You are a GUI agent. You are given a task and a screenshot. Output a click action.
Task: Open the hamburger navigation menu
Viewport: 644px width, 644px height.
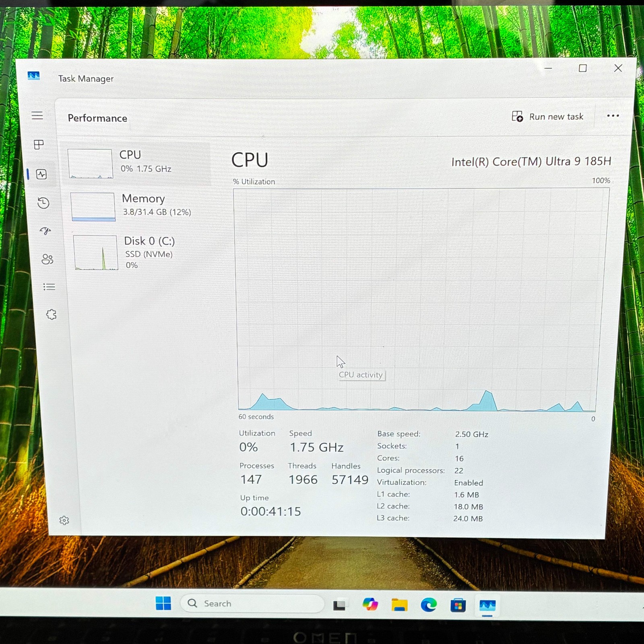click(37, 116)
